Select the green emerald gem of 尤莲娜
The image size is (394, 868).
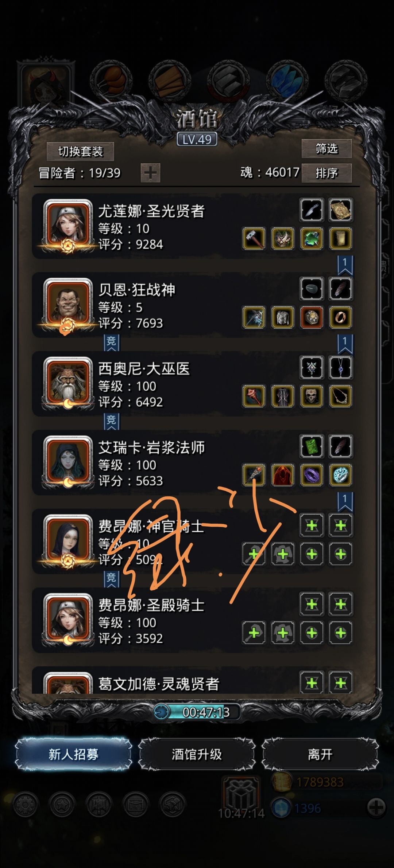312,239
